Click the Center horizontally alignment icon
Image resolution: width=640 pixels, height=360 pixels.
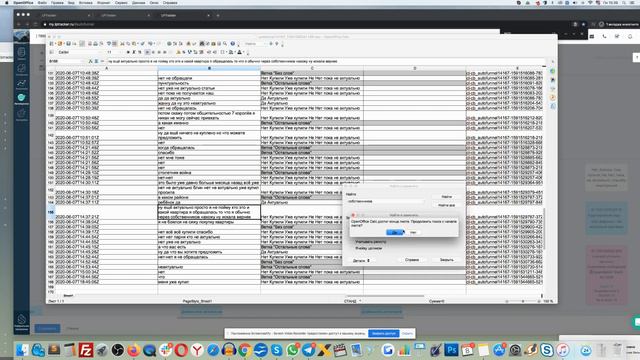pos(153,52)
